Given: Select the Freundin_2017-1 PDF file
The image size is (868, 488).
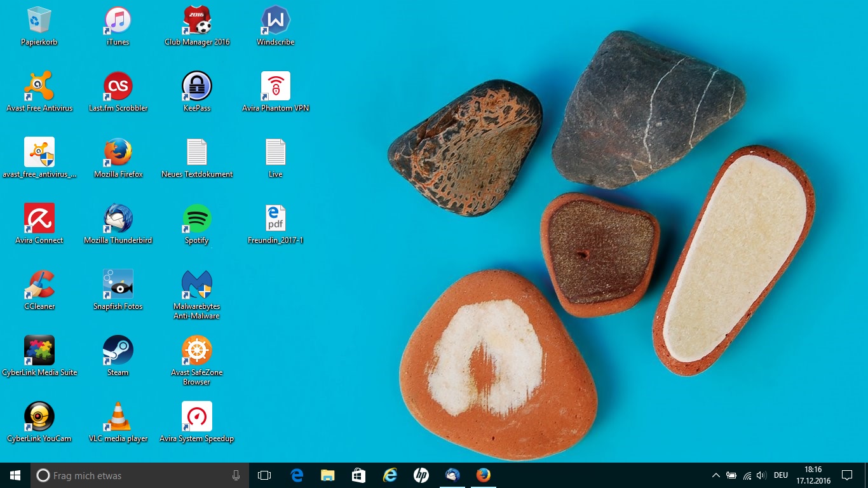Looking at the screenshot, I should [x=276, y=224].
